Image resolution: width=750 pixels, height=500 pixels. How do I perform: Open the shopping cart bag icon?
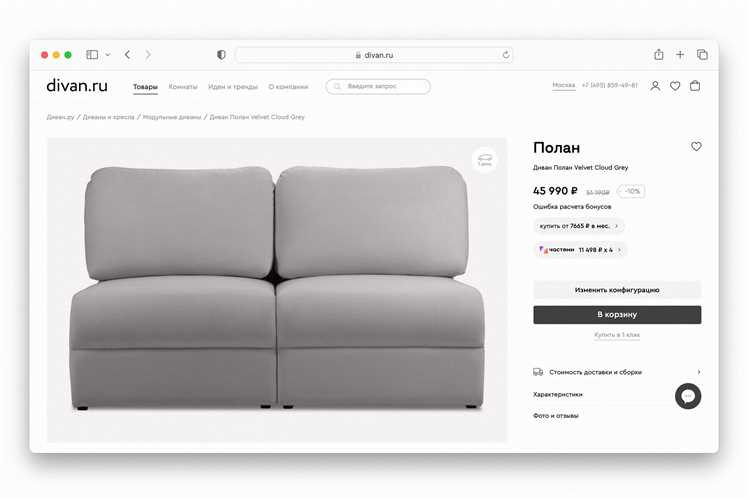(x=695, y=86)
